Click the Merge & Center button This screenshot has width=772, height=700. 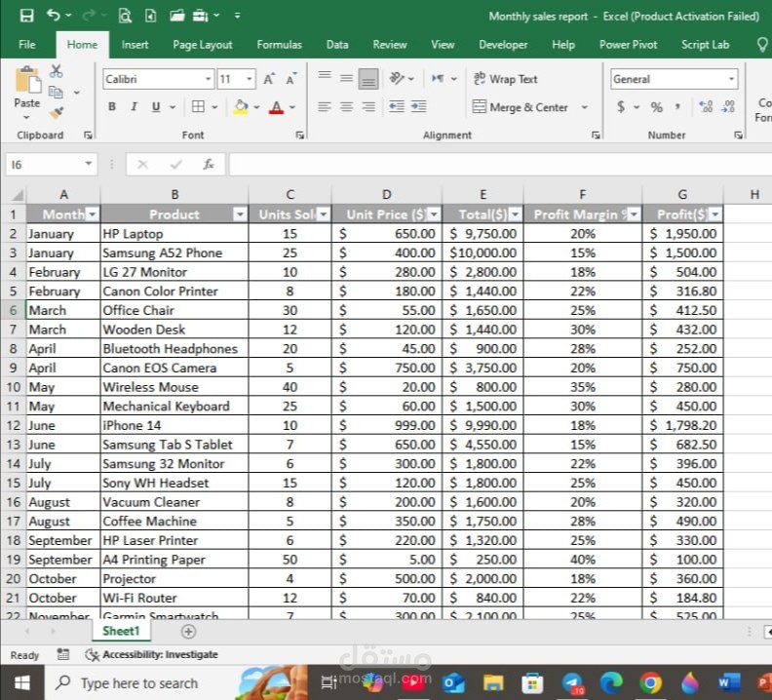pyautogui.click(x=520, y=107)
